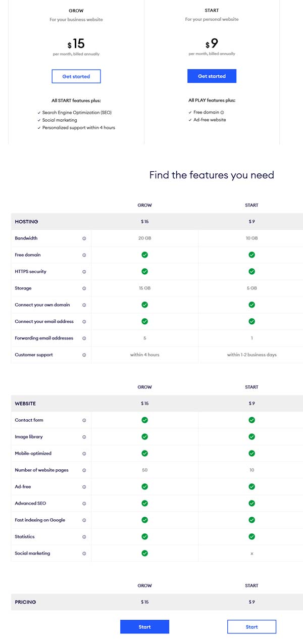
Task: Collapse the HOSTING section header
Action: 27,221
